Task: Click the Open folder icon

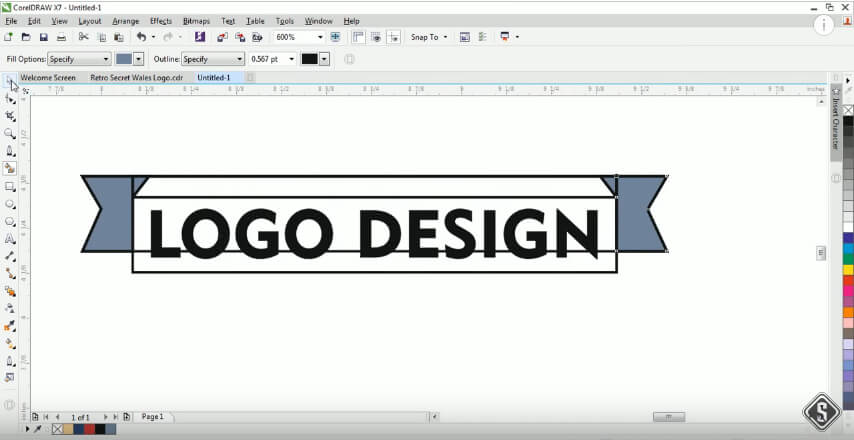Action: pyautogui.click(x=25, y=37)
